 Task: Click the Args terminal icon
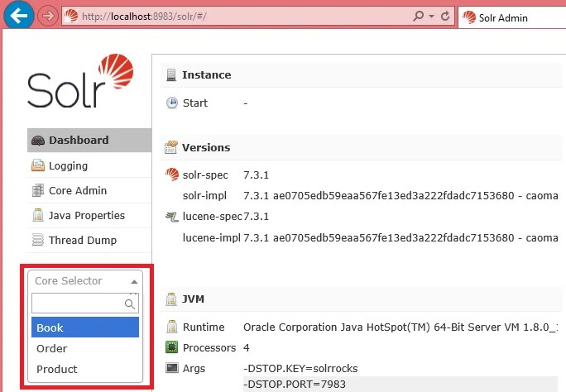click(x=172, y=368)
